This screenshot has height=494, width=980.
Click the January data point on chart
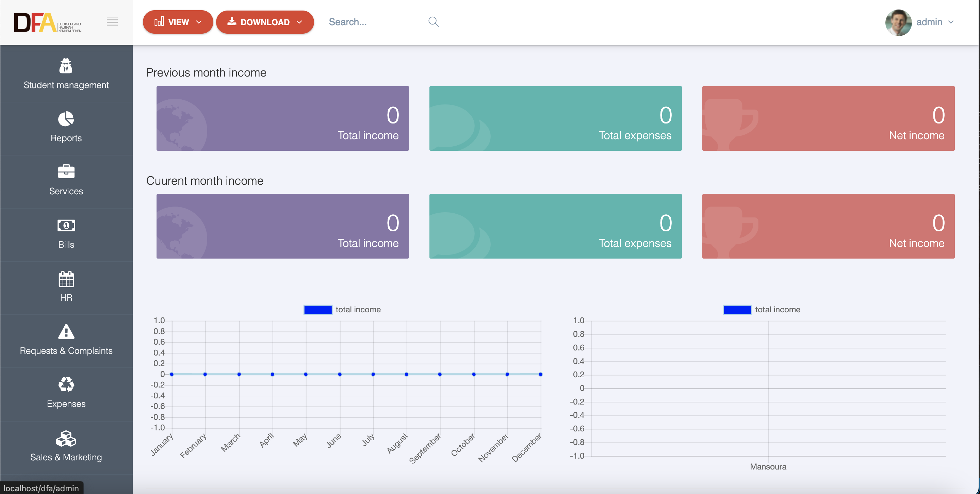coord(172,374)
